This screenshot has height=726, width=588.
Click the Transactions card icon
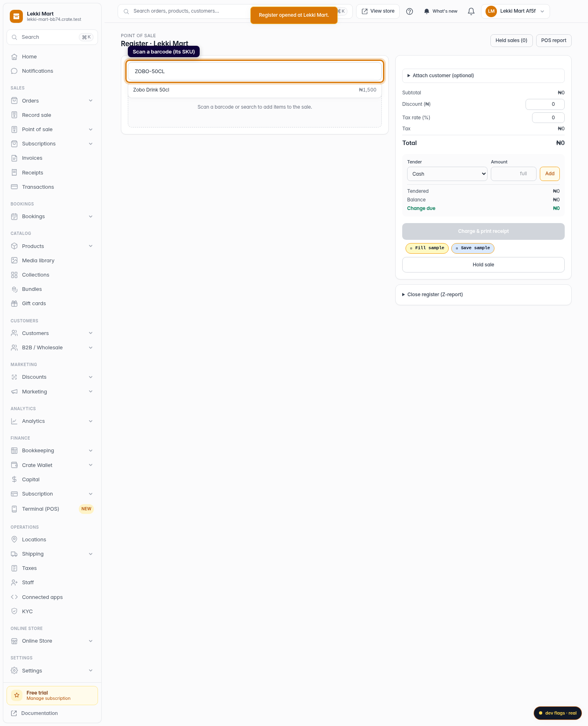pos(14,187)
